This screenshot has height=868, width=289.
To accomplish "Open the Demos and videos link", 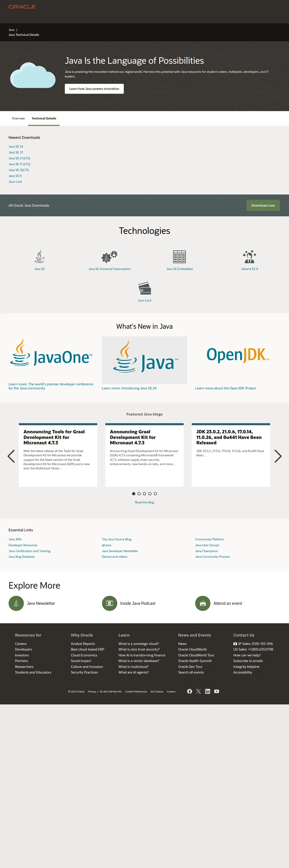I will click(114, 557).
